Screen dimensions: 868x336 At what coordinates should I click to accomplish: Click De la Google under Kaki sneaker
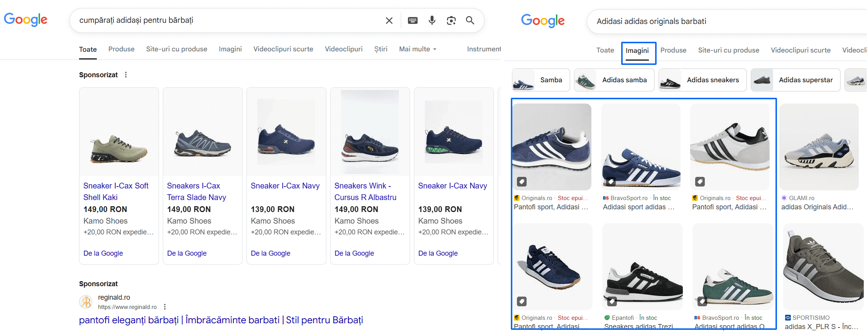pos(103,253)
